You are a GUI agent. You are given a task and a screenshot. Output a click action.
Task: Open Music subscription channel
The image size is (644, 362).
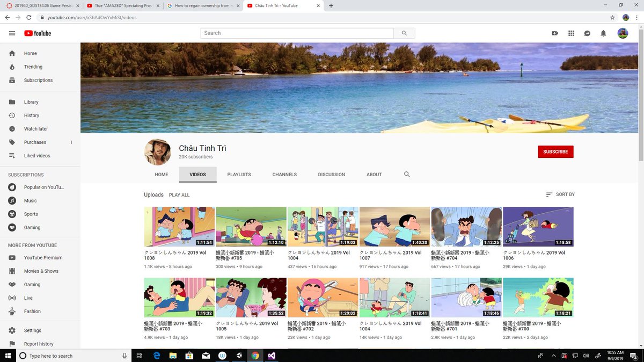(x=40, y=201)
